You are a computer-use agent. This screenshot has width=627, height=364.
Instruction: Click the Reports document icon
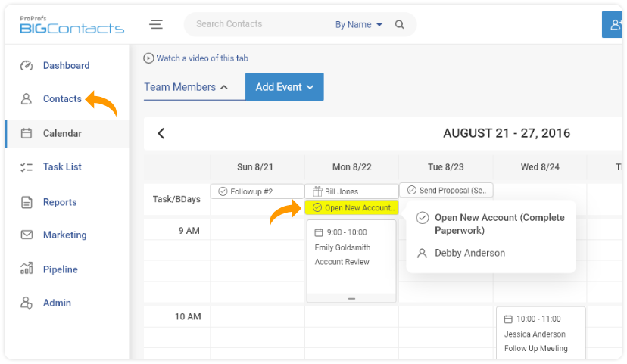27,202
